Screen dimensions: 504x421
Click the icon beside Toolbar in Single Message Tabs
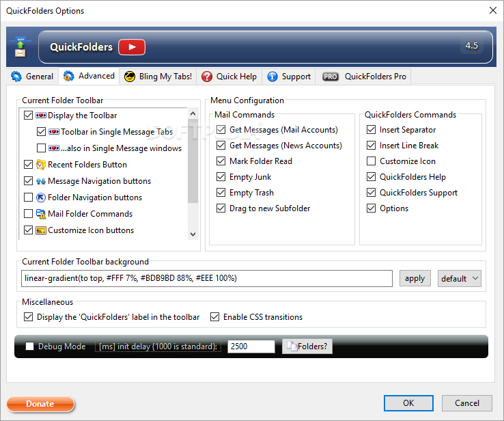54,131
